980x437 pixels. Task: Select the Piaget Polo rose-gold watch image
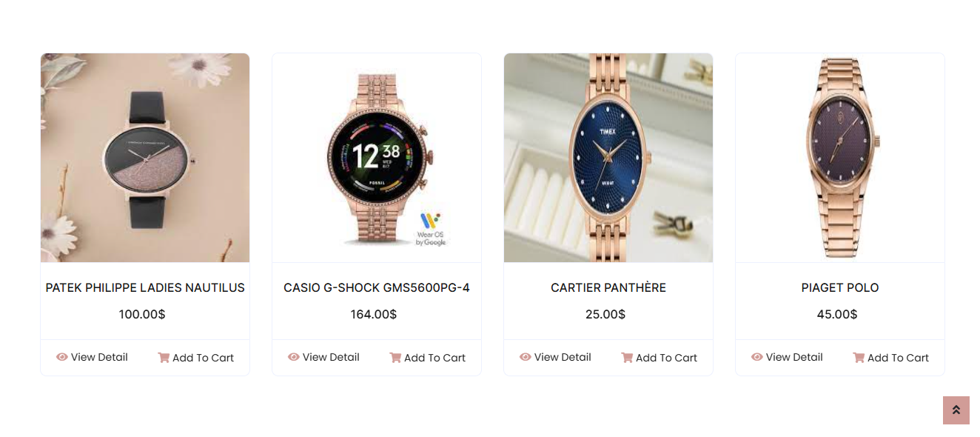pyautogui.click(x=840, y=158)
